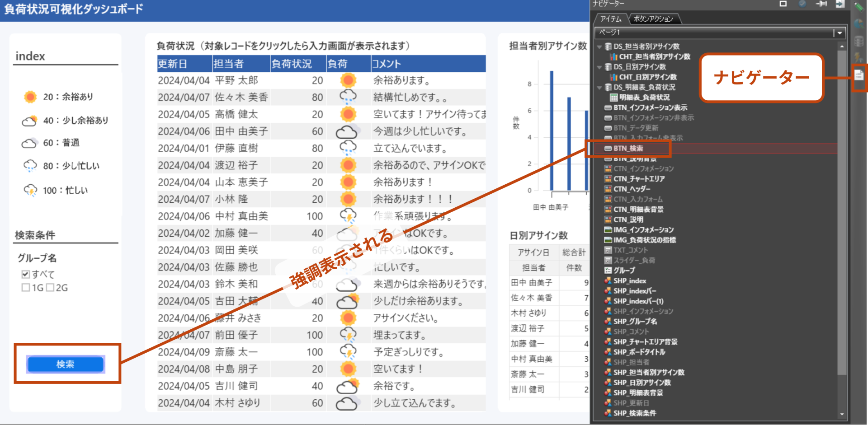Sort by 更新日 column header

pos(184,64)
